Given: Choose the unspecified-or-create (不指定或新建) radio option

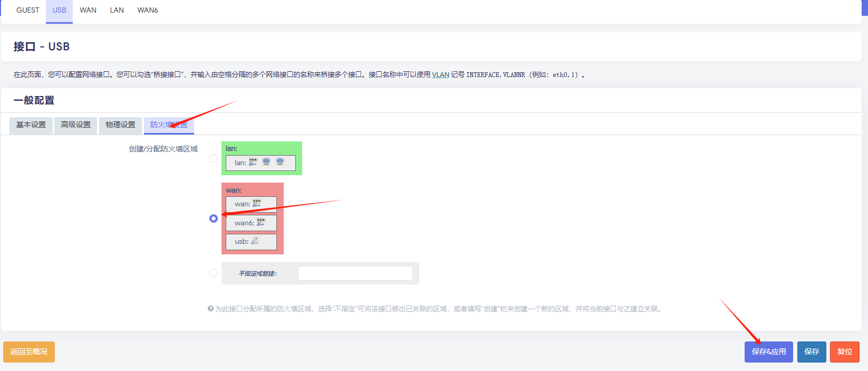Looking at the screenshot, I should click(x=214, y=273).
